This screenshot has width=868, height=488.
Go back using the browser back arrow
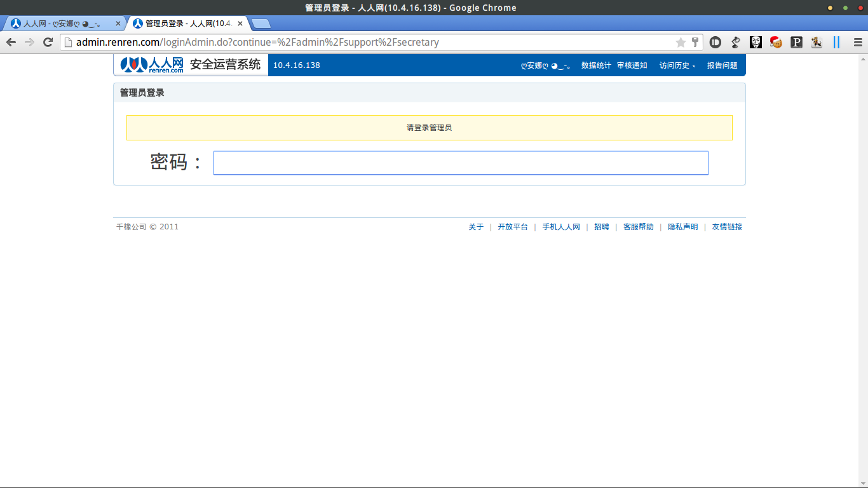(11, 43)
